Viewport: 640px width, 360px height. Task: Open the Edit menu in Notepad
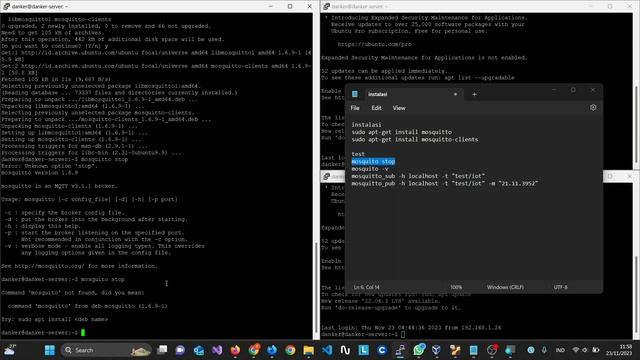click(x=376, y=108)
